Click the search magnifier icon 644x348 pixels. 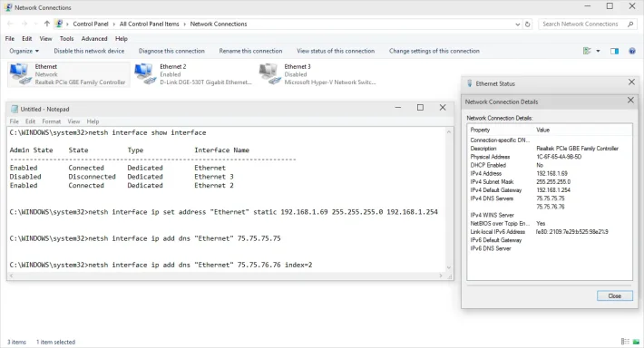click(630, 24)
